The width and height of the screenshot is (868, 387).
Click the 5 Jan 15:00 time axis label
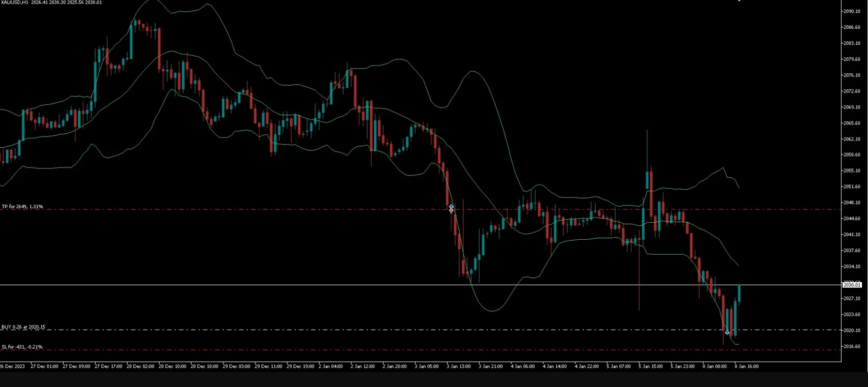(x=651, y=366)
